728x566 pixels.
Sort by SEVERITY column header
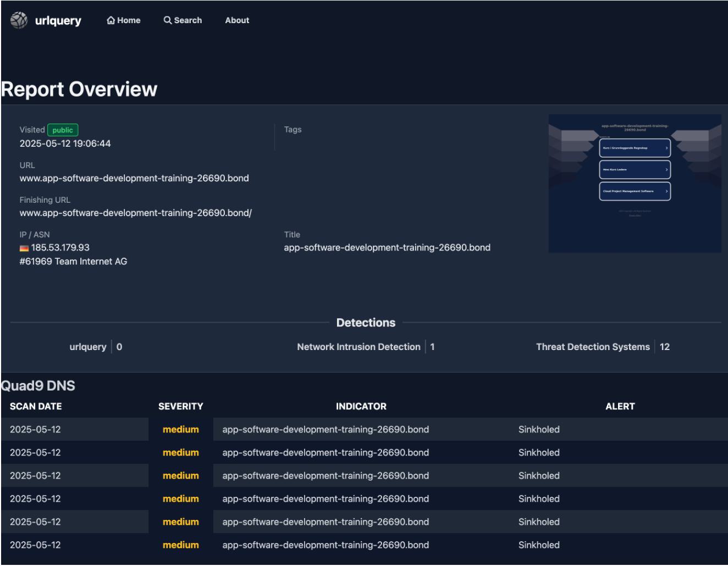point(180,407)
